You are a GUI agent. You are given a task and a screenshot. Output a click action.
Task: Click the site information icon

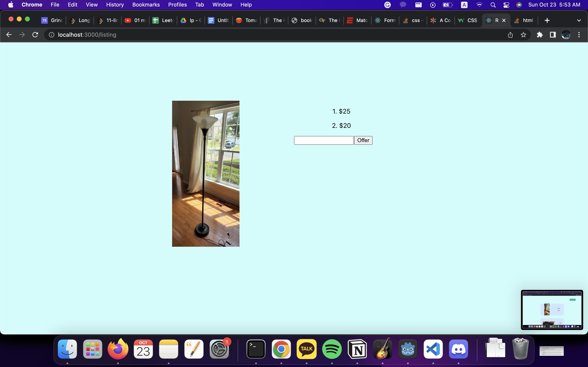[x=51, y=35]
